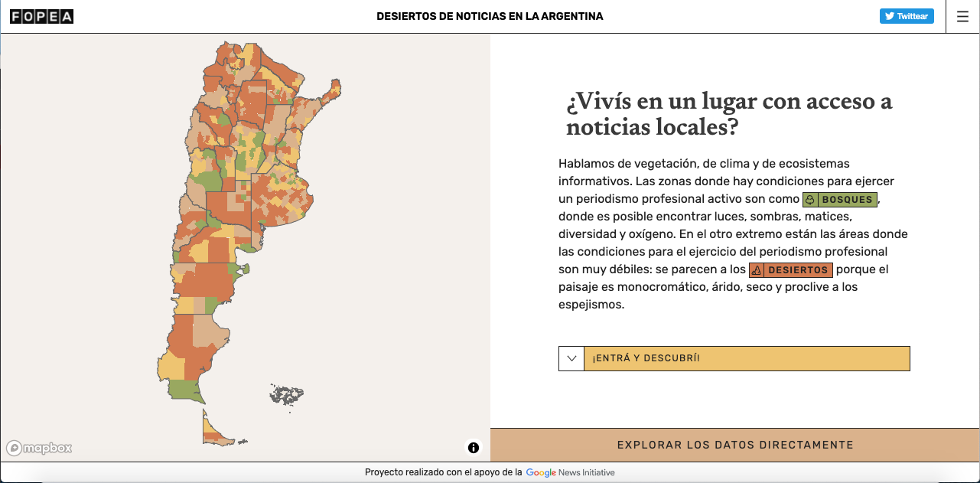Viewport: 980px width, 483px height.
Task: Open the hamburger menu
Action: point(962,16)
